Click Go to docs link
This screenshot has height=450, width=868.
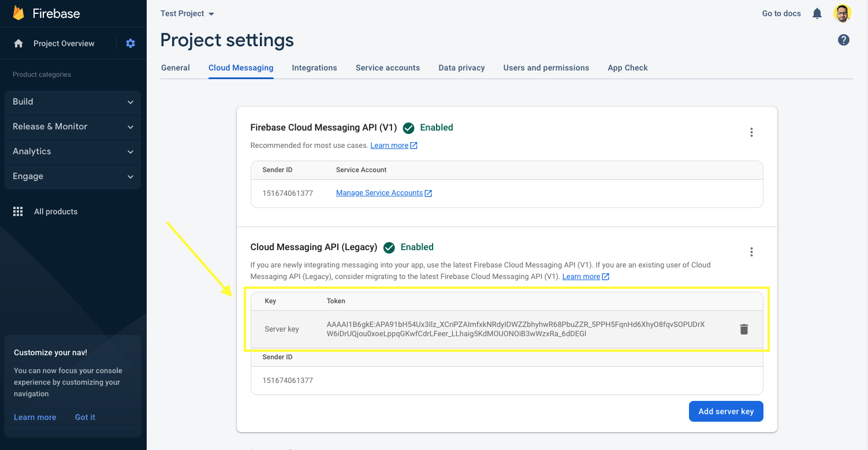coord(781,13)
